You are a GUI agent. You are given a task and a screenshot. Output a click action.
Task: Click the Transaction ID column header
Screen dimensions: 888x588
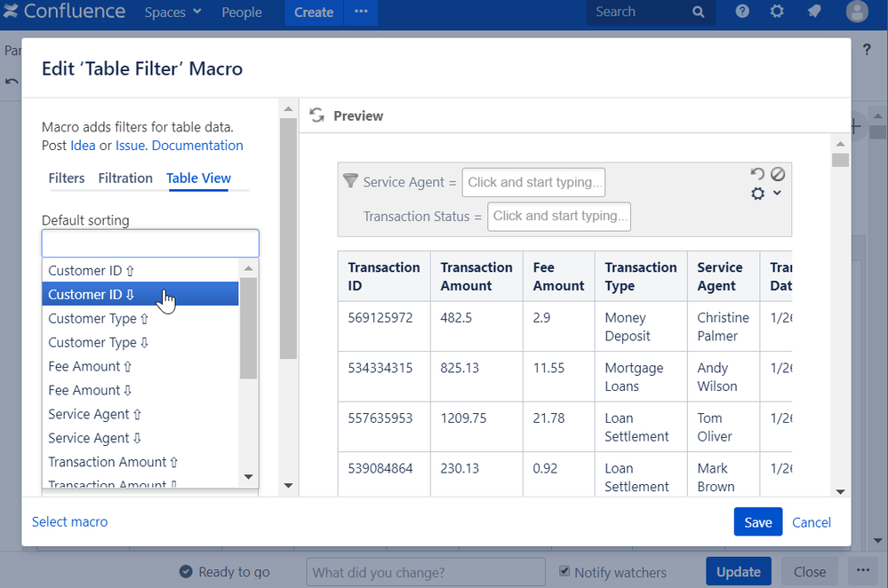pyautogui.click(x=384, y=276)
